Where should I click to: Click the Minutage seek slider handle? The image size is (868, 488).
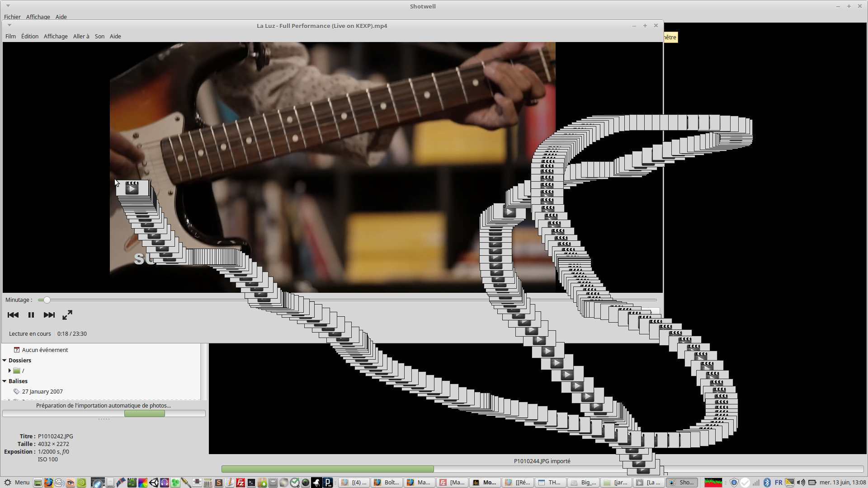coord(47,300)
